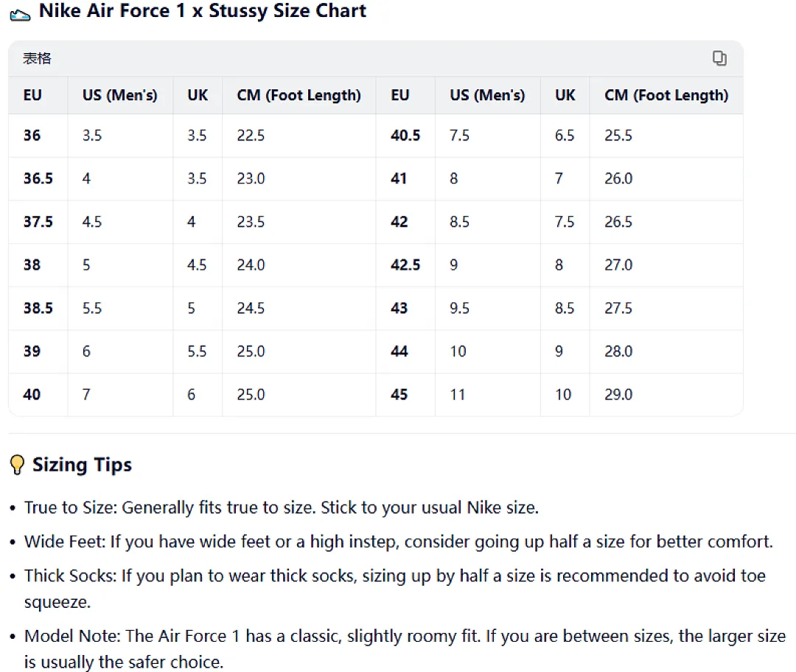The width and height of the screenshot is (796, 672).
Task: Select EU size 36 cell
Action: [32, 136]
